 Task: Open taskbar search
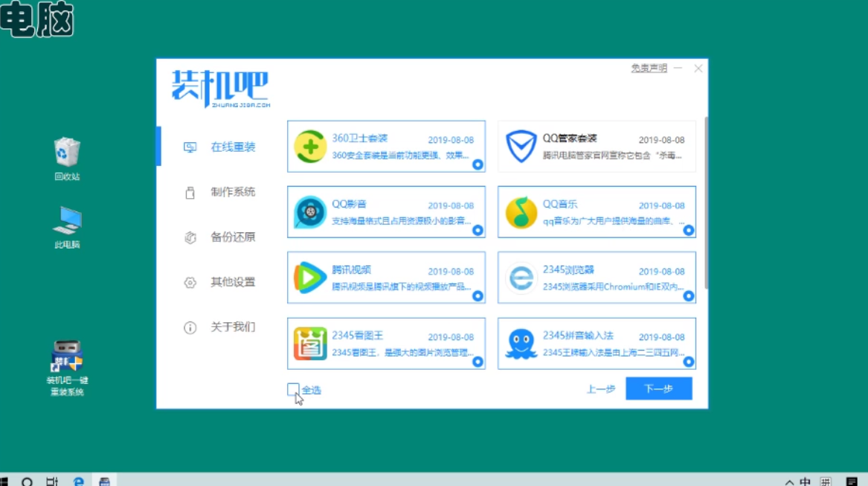[x=27, y=481]
